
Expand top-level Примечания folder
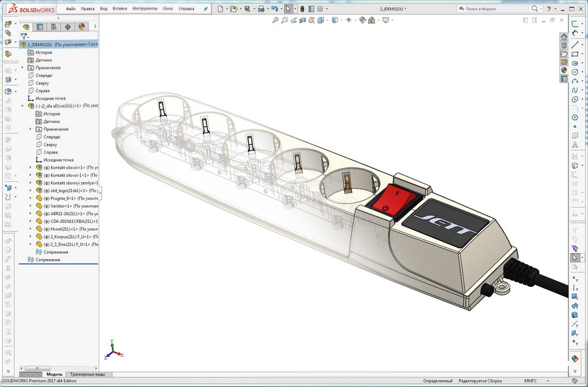(22, 67)
